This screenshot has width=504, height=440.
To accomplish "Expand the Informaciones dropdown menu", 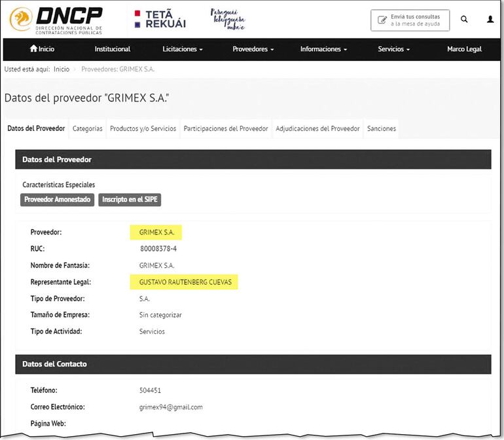I will click(324, 49).
